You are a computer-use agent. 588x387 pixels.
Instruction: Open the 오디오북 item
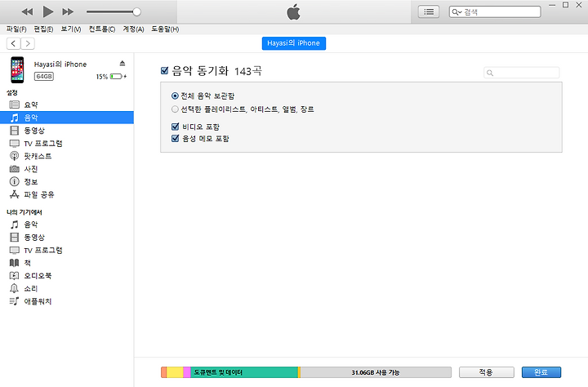point(67,276)
